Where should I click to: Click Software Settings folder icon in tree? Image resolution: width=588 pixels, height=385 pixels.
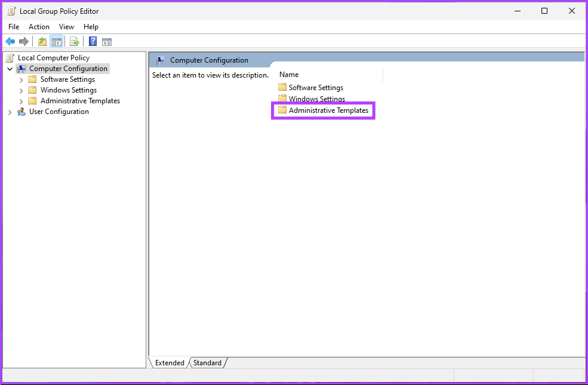33,79
